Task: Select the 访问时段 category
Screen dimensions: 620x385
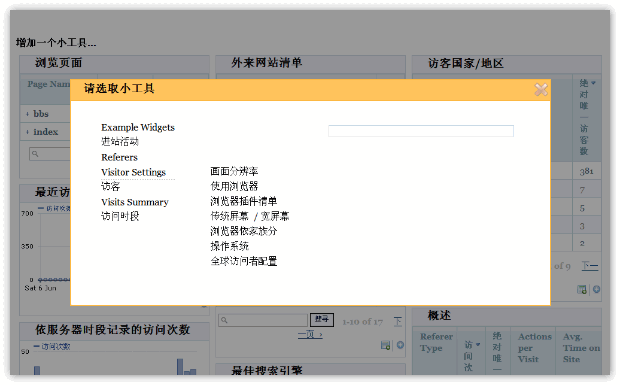Action: (120, 217)
